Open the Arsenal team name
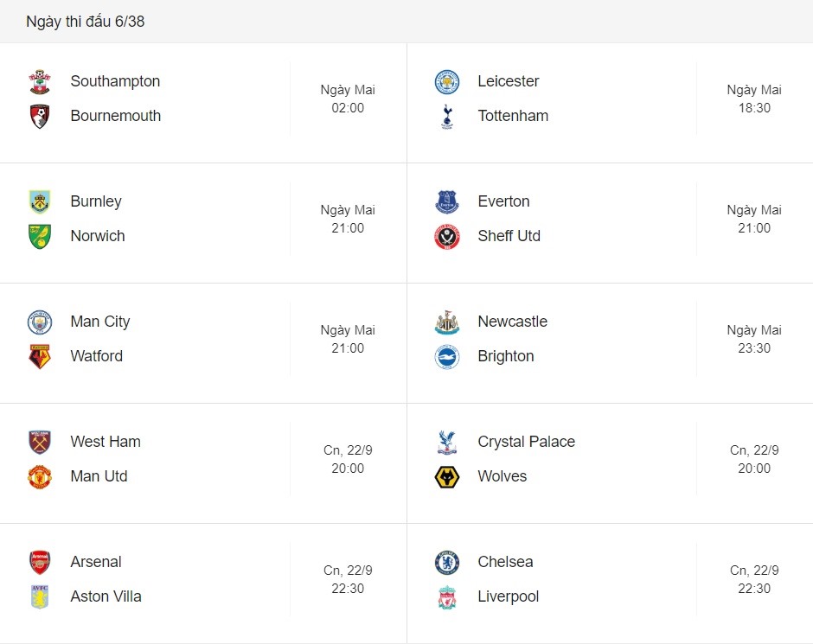813x644 pixels. tap(96, 562)
